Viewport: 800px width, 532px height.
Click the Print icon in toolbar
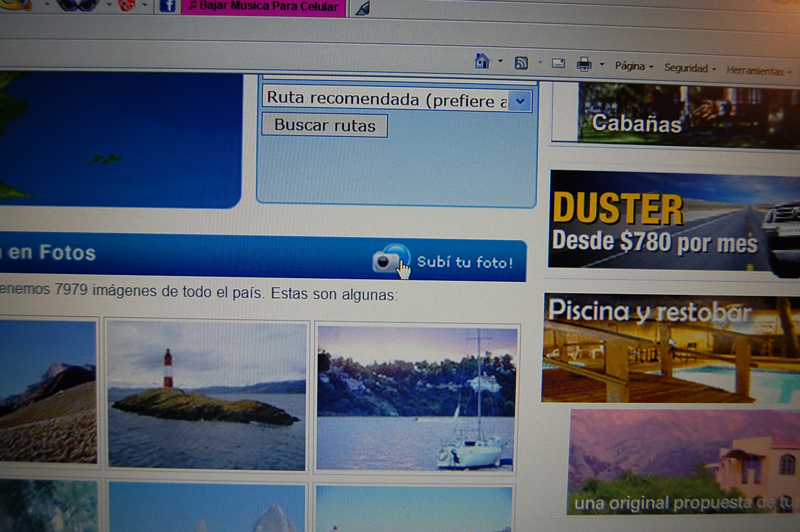point(584,64)
